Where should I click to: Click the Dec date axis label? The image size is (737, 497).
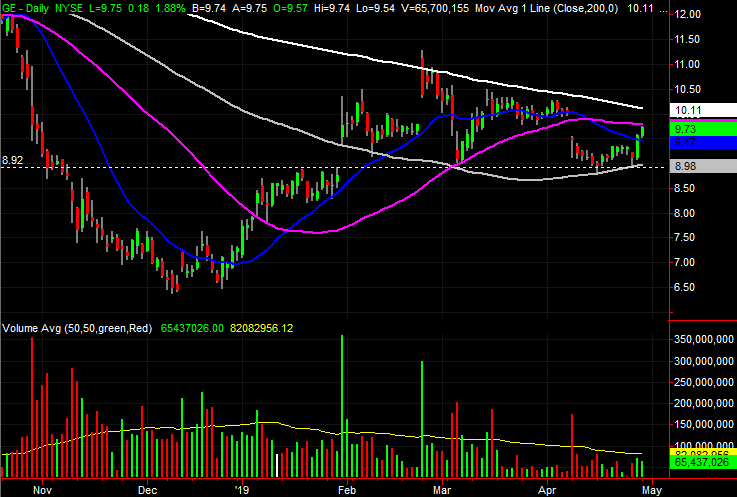point(147,490)
